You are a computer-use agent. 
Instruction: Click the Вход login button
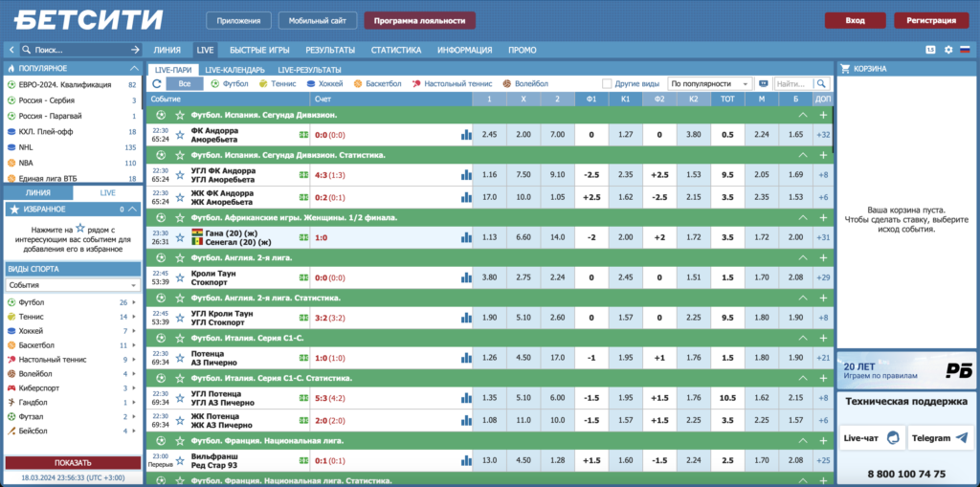tap(855, 20)
